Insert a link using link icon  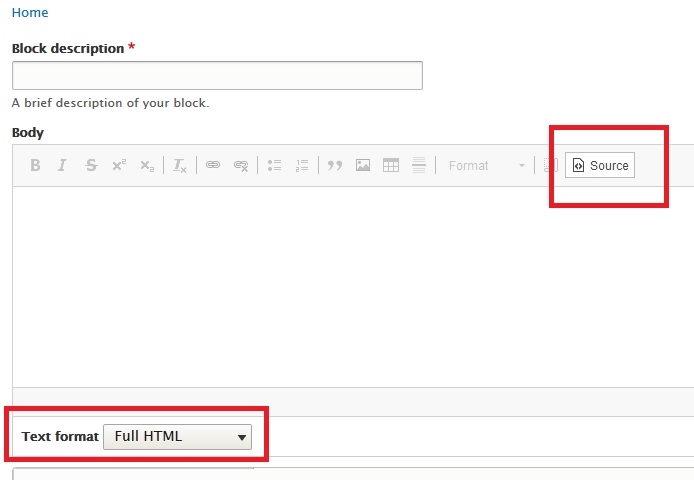pyautogui.click(x=213, y=166)
